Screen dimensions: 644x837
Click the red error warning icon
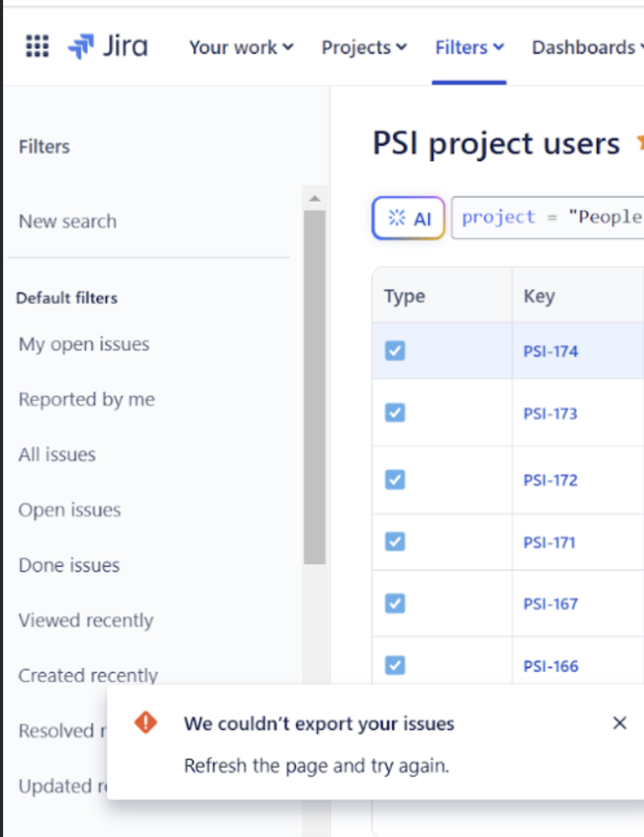pos(146,722)
